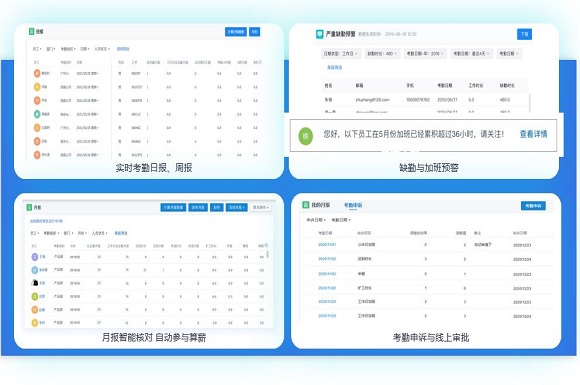Click 高级筛选 link in absence warning panel
This screenshot has height=385, width=580.
334,67
